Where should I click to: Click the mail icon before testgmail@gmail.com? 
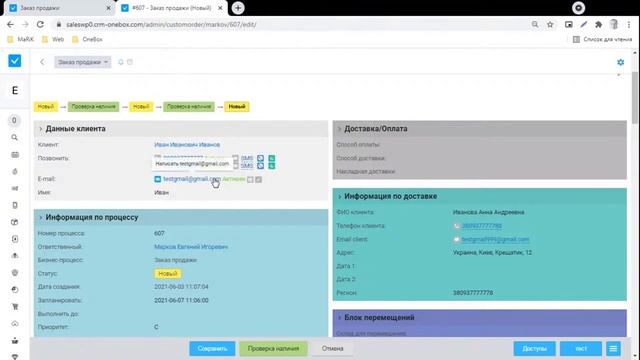158,179
